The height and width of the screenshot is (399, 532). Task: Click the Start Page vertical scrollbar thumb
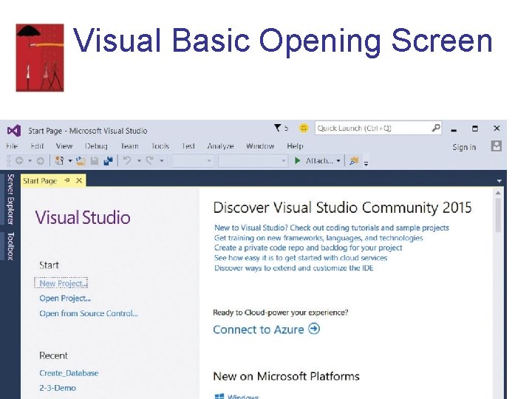click(x=498, y=215)
